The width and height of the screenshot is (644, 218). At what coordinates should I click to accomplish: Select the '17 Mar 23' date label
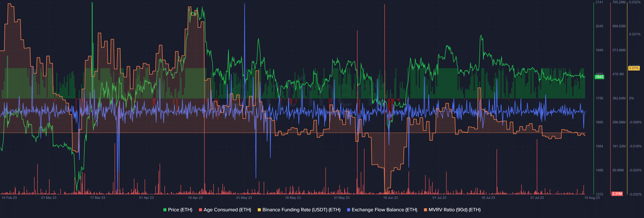[x=98, y=198]
